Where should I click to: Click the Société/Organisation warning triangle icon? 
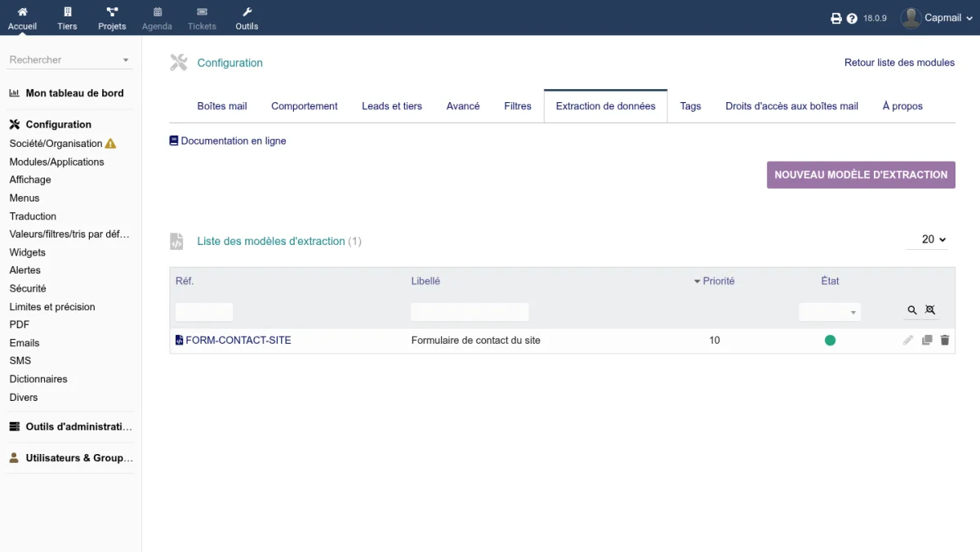click(111, 144)
